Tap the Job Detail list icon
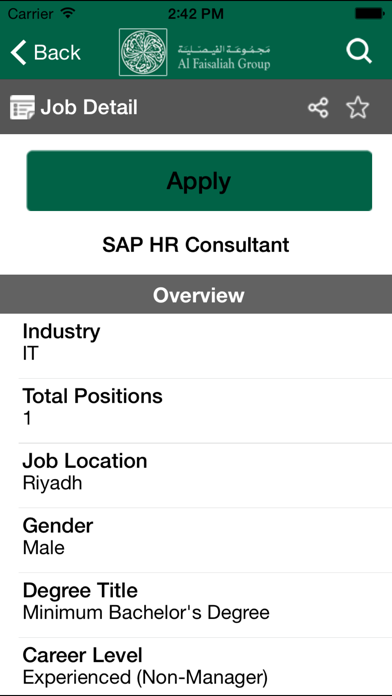The width and height of the screenshot is (392, 696). click(22, 107)
